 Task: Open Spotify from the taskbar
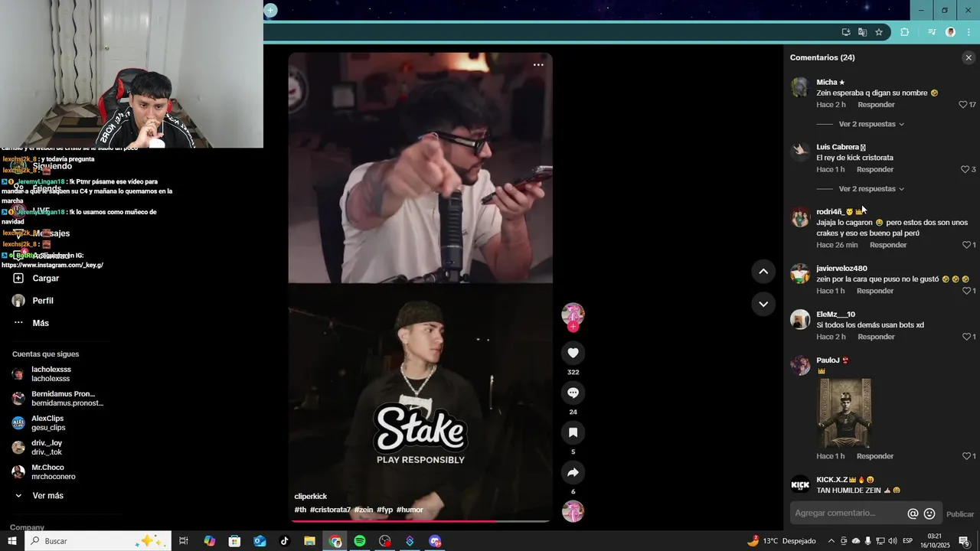point(360,541)
